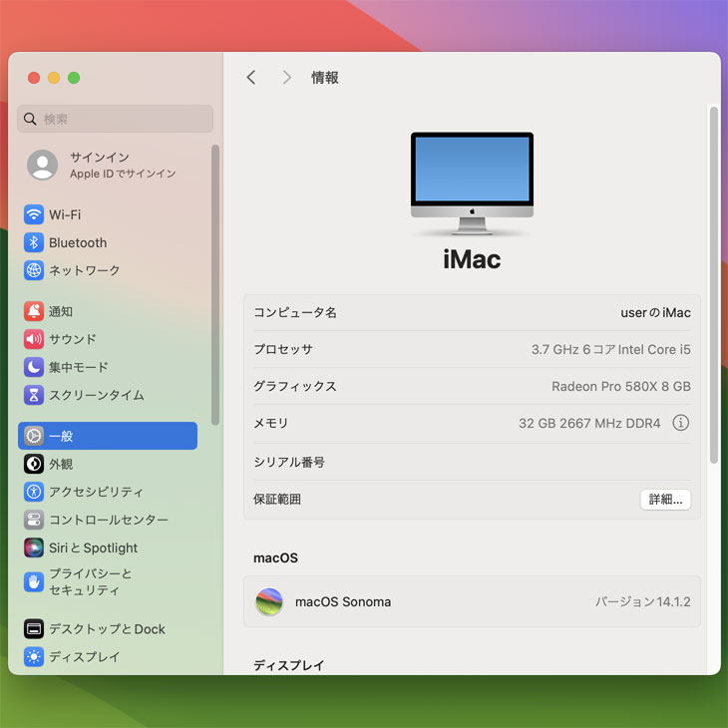728x728 pixels.
Task: Go to コントロールセンター settings
Action: pyautogui.click(x=108, y=520)
